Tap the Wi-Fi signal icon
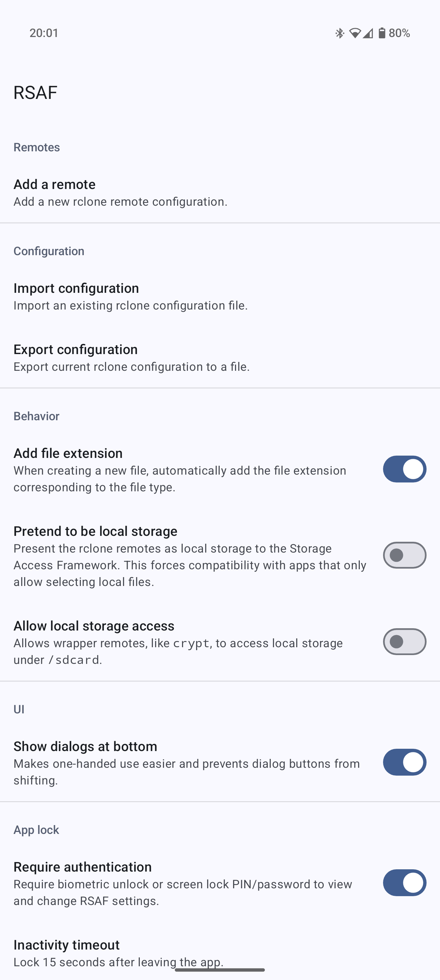The width and height of the screenshot is (440, 980). 355,33
